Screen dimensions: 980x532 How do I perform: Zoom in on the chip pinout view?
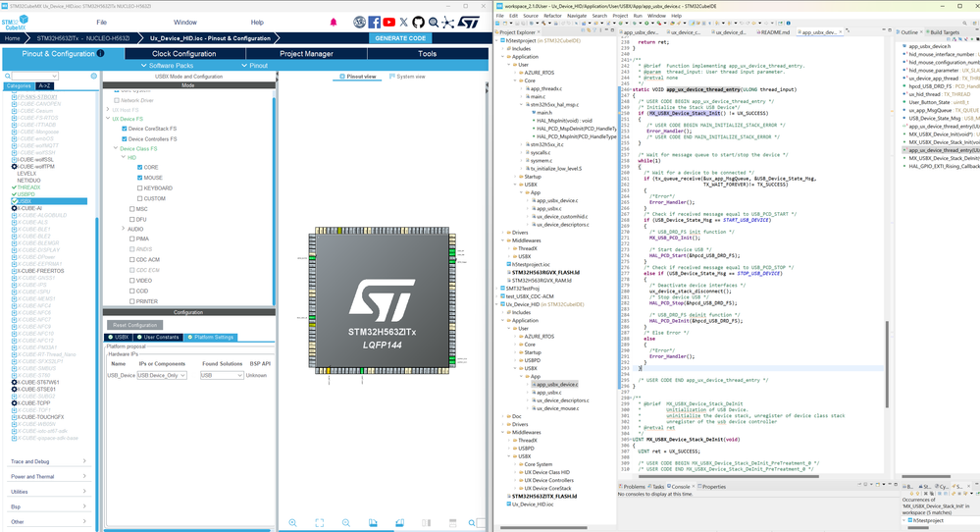tap(292, 522)
